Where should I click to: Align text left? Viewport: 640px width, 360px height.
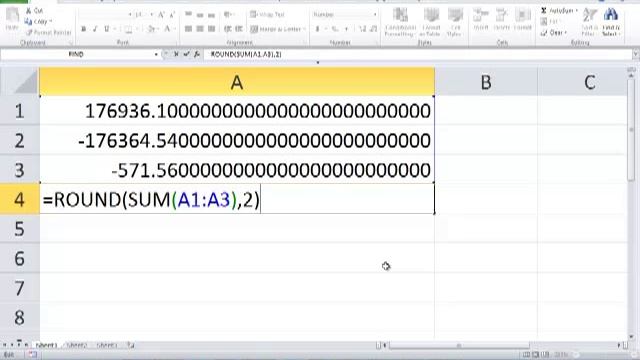coord(188,29)
